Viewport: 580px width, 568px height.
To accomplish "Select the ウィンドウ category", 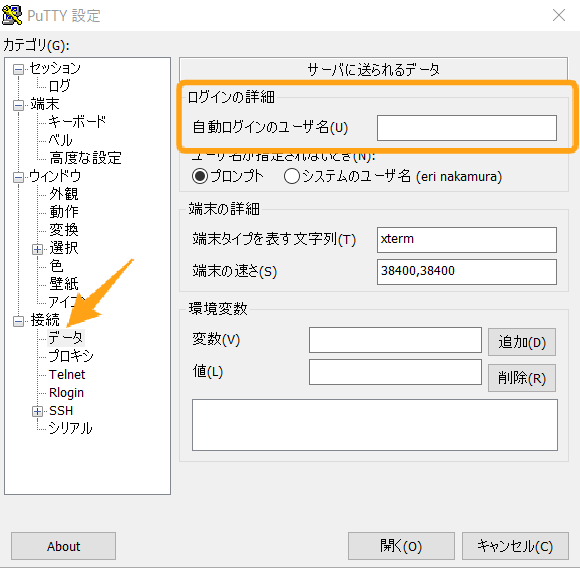I will (55, 176).
